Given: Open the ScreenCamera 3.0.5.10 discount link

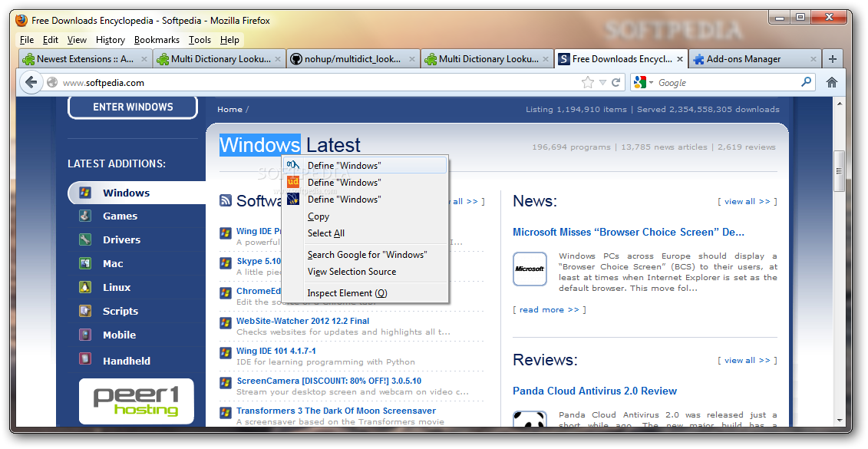Looking at the screenshot, I should point(328,381).
